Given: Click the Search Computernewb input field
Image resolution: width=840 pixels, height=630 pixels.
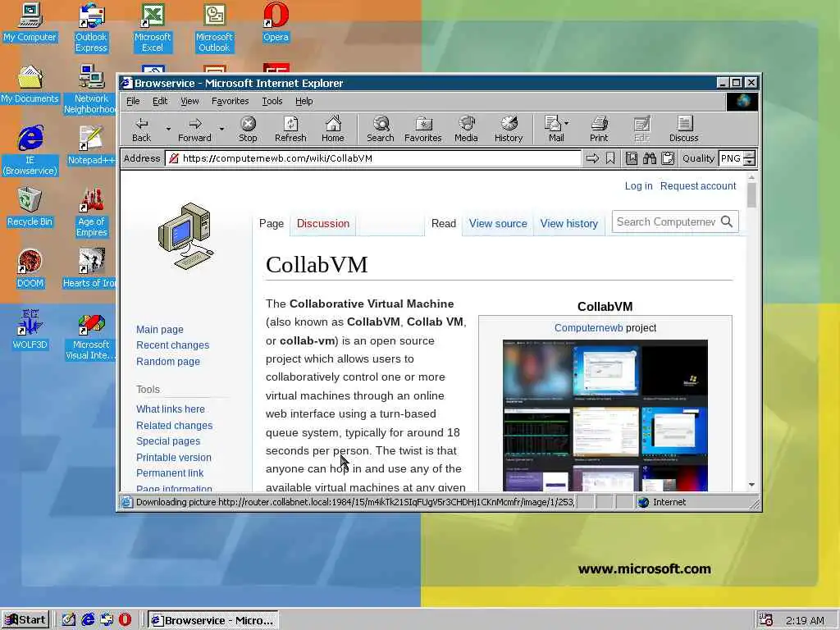Looking at the screenshot, I should click(666, 221).
